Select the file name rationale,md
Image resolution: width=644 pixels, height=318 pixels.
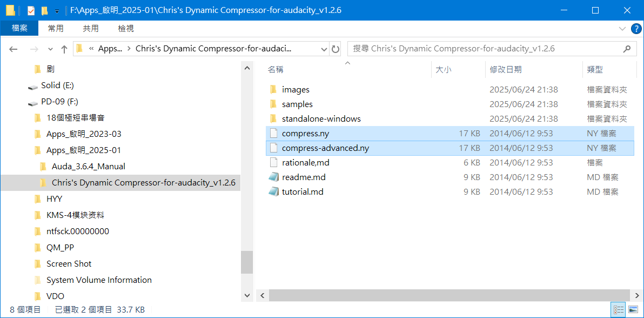[x=306, y=162]
